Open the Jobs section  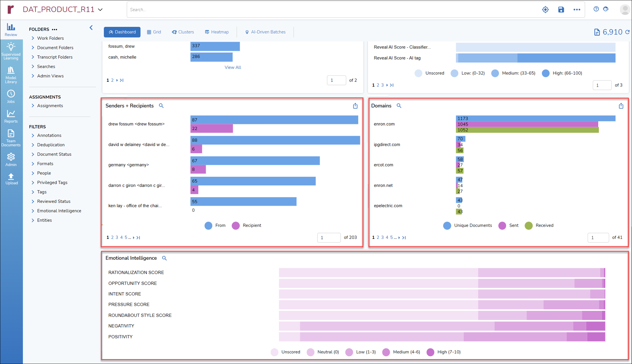click(11, 96)
